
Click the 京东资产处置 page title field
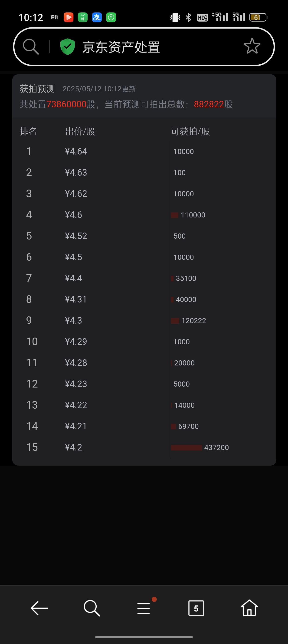coord(121,47)
